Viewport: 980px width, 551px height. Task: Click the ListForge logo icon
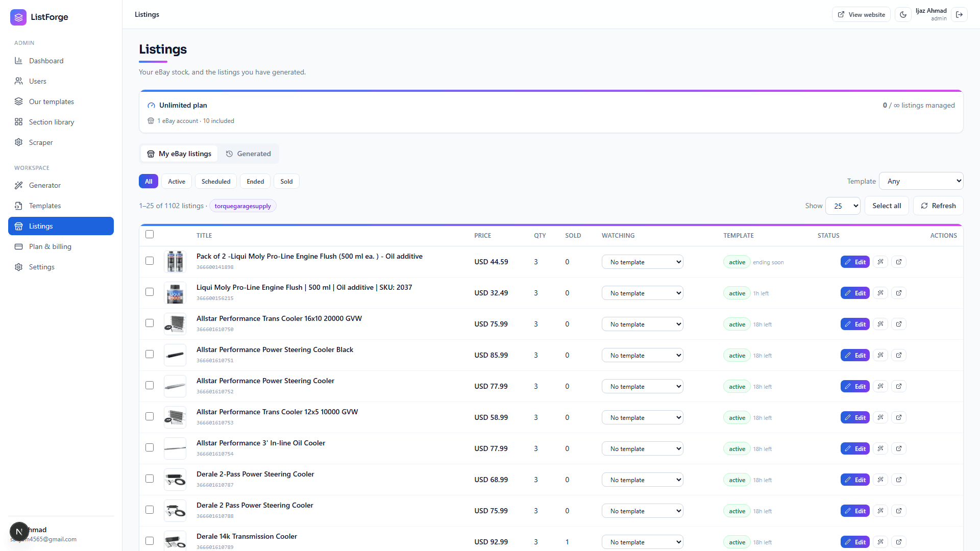18,17
